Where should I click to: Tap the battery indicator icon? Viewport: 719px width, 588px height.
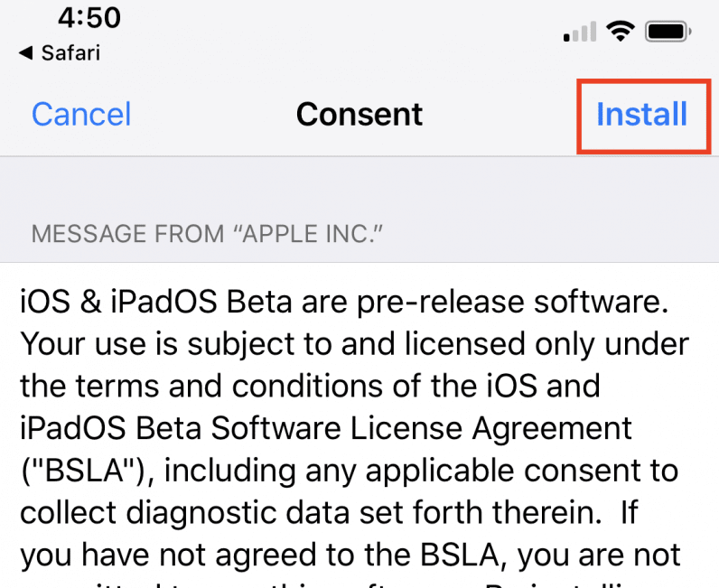coord(668,32)
